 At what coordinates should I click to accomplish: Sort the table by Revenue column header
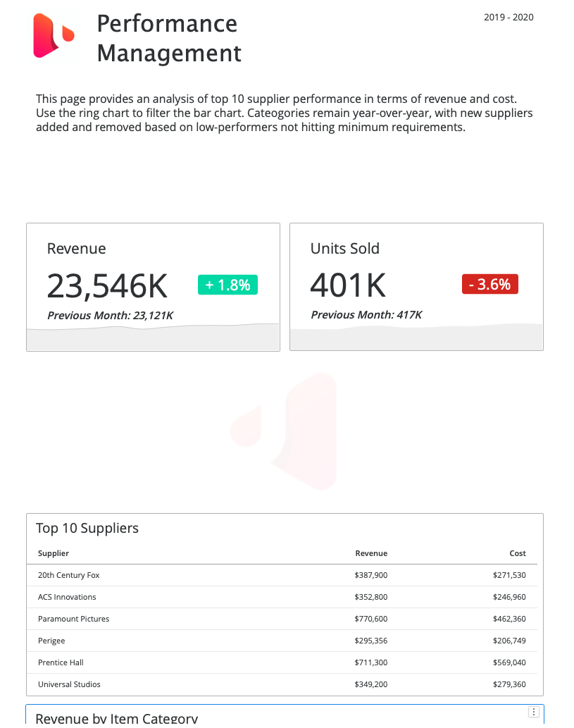371,553
